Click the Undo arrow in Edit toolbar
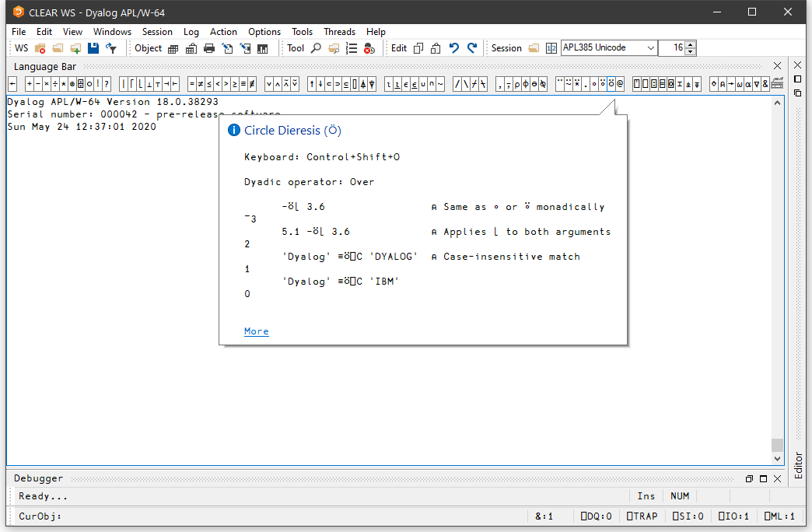This screenshot has width=812, height=532. 454,48
